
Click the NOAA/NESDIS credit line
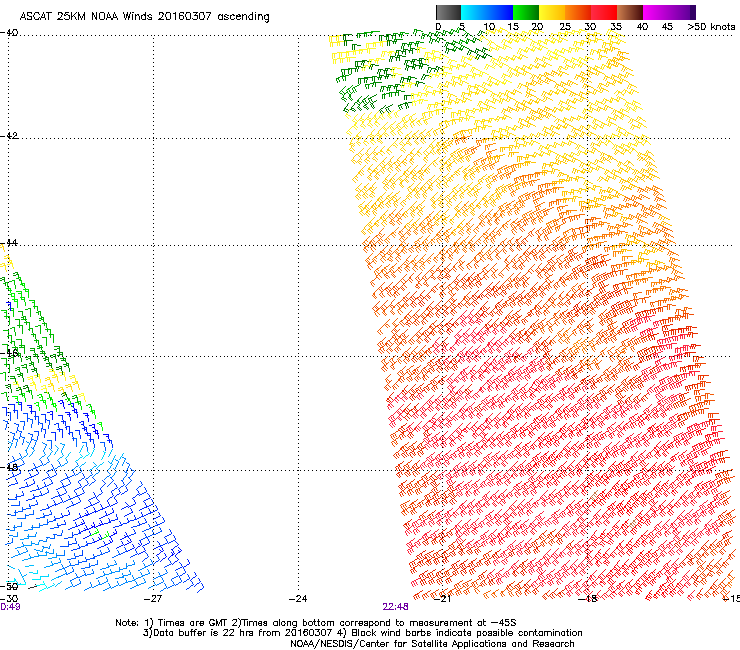click(x=432, y=644)
